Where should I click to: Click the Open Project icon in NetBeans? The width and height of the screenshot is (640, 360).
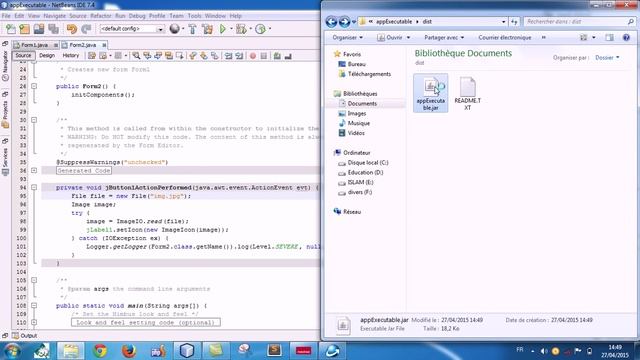39,29
